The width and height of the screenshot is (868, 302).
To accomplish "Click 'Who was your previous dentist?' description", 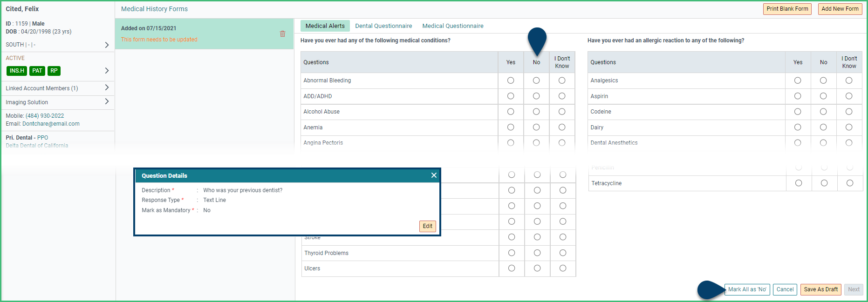I will pos(243,190).
